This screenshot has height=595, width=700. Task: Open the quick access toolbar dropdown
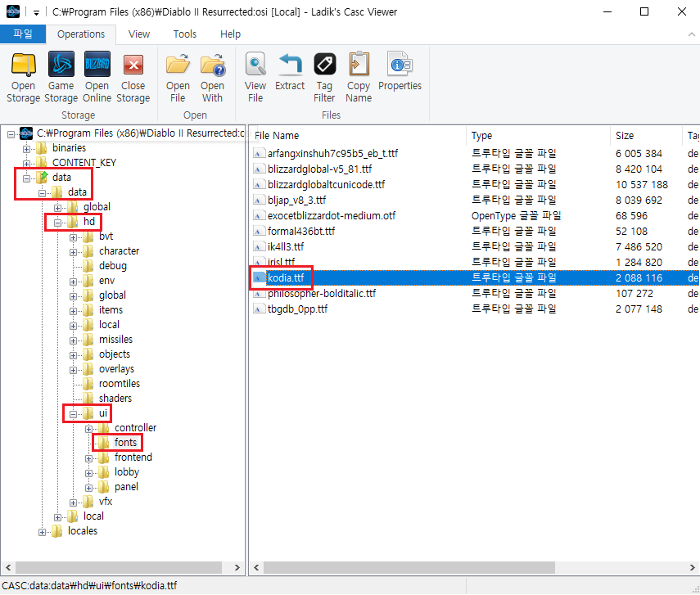(36, 12)
